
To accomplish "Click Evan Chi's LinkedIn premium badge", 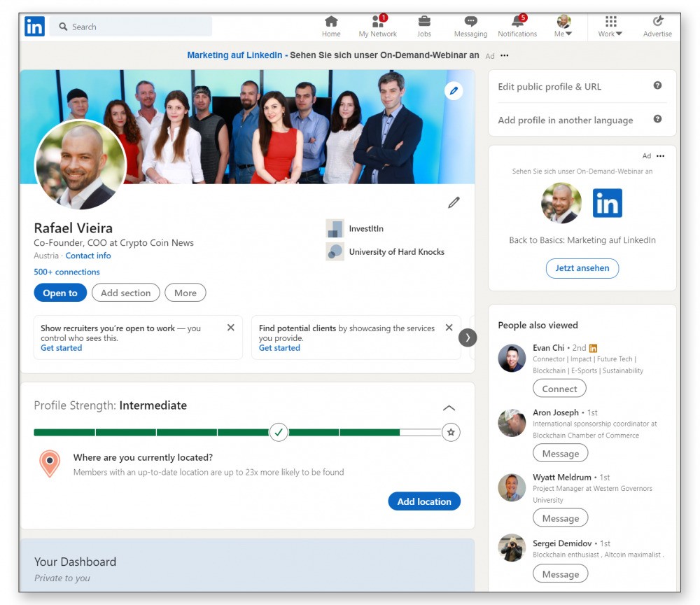I will [x=594, y=348].
